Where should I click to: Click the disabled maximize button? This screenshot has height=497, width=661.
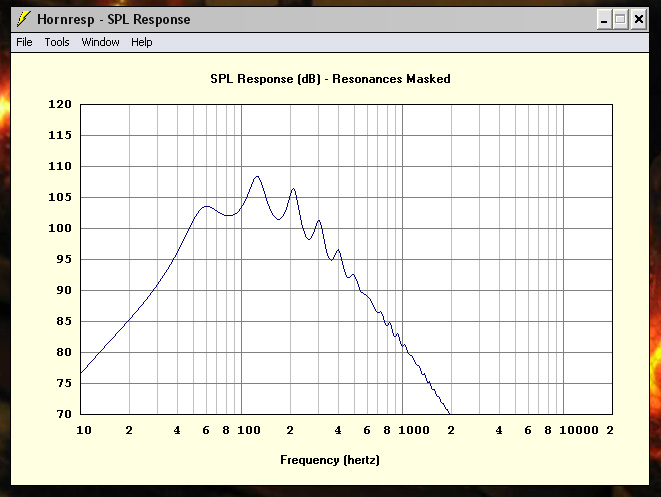coord(620,20)
